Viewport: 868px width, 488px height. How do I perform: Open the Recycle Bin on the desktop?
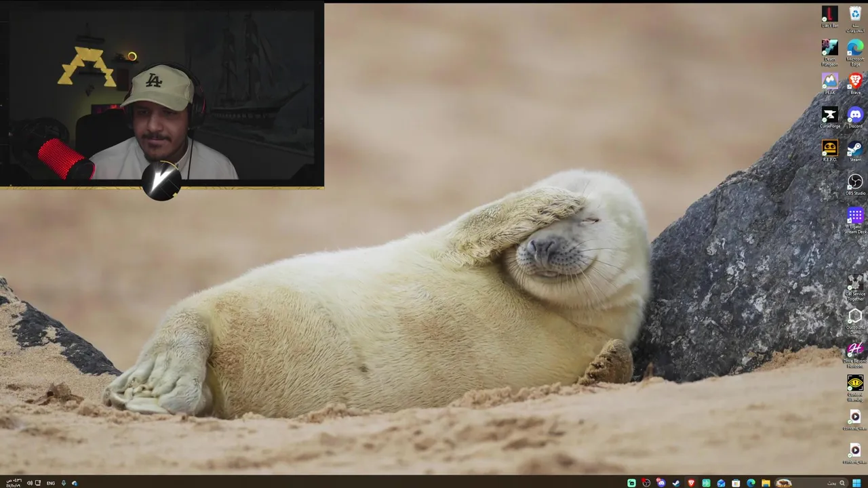855,18
